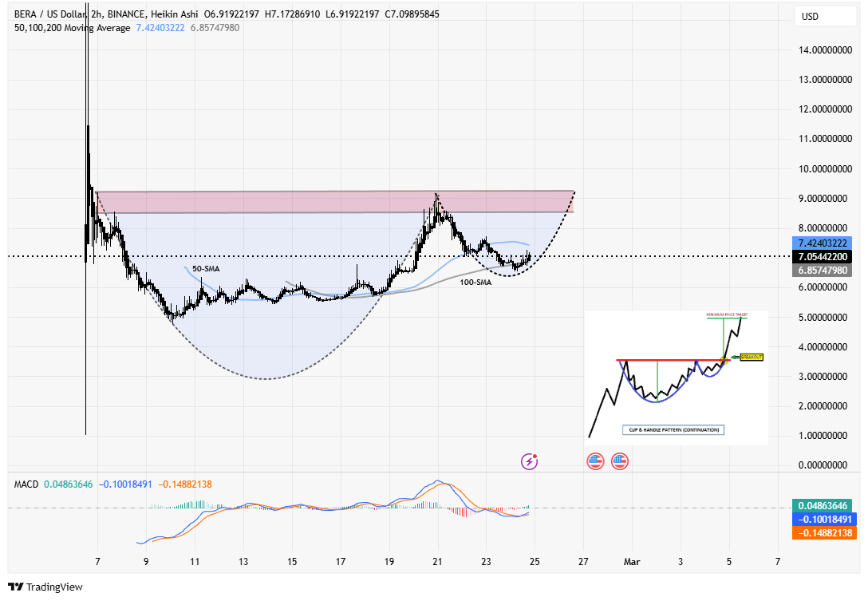Screen dimensions: 868x601
Task: Click the MACD legend value 0.04863646
Action: [68, 484]
